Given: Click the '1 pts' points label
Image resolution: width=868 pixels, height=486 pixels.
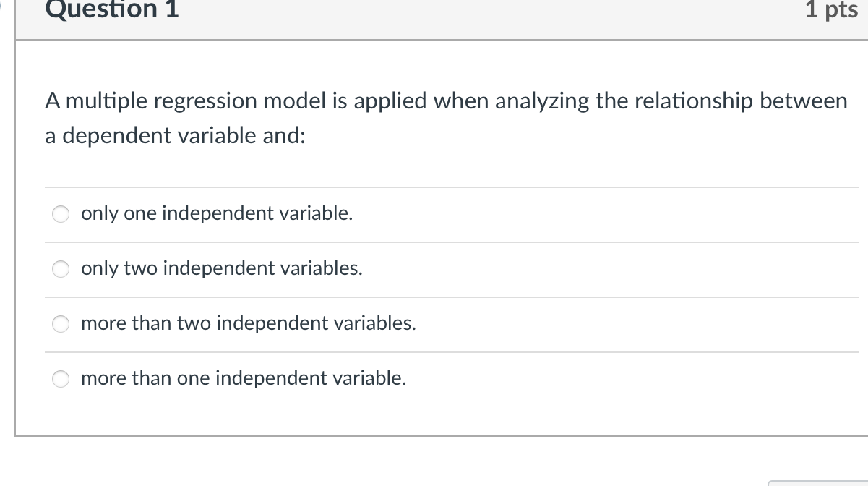Looking at the screenshot, I should tap(831, 10).
